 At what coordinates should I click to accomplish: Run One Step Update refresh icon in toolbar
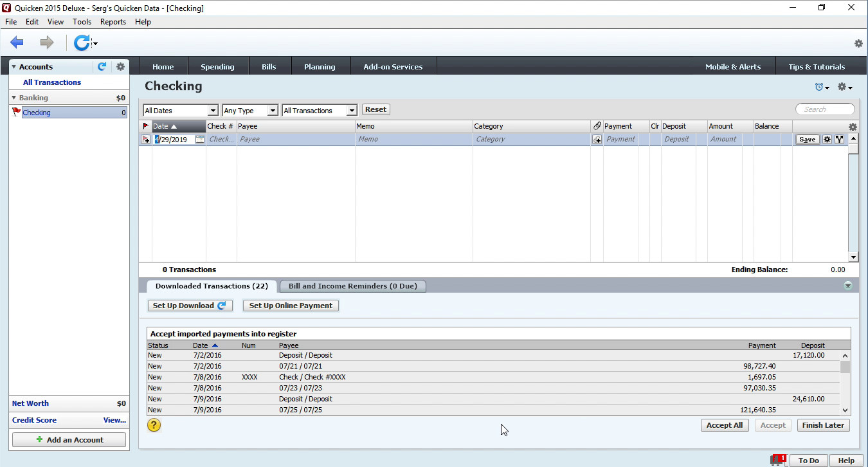(82, 43)
